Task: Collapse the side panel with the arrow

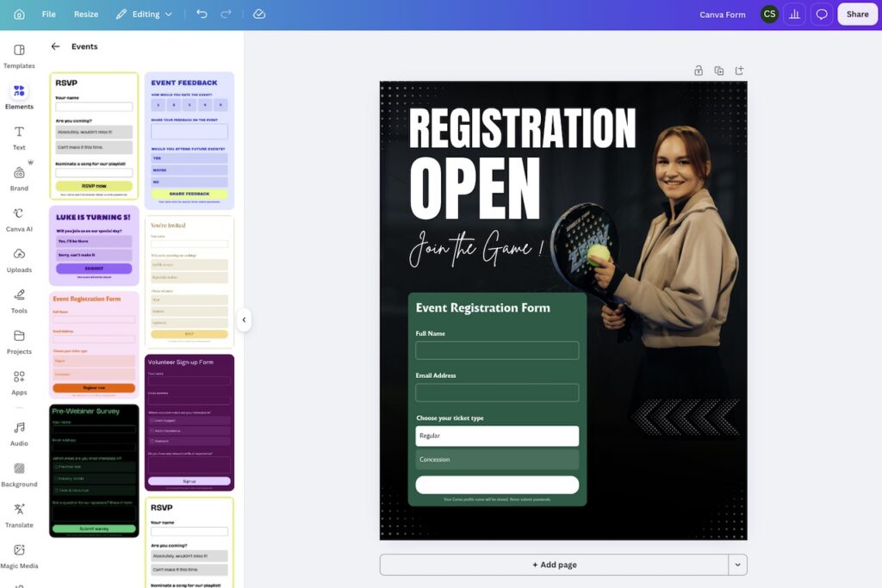Action: pos(244,320)
